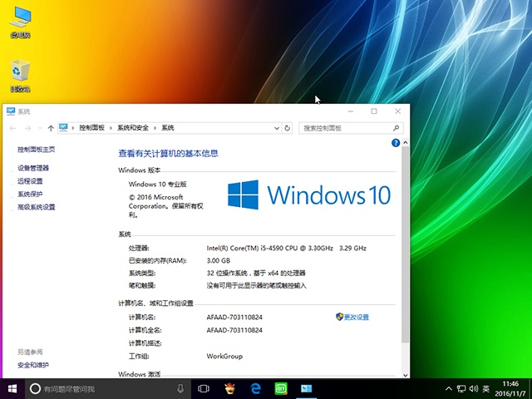Viewport: 532px width, 399px height.
Task: Show hidden system tray icons
Action: tap(449, 389)
